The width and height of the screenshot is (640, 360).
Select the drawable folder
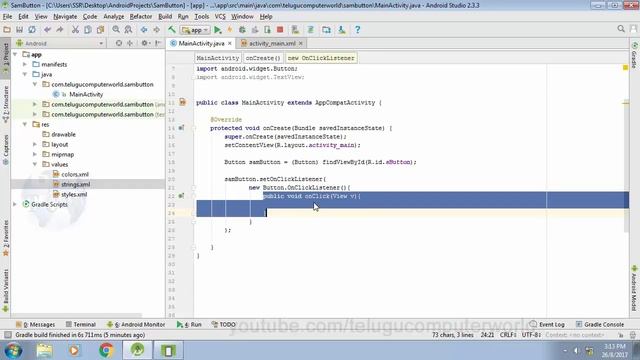63,134
